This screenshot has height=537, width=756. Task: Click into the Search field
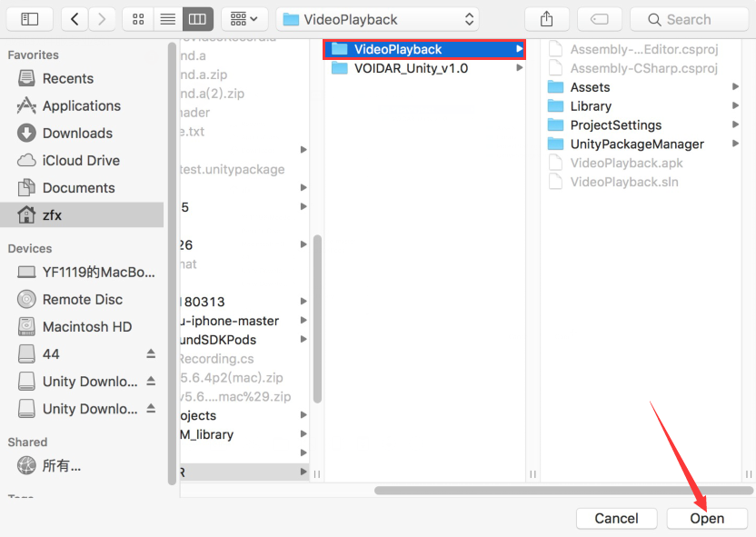coord(689,19)
